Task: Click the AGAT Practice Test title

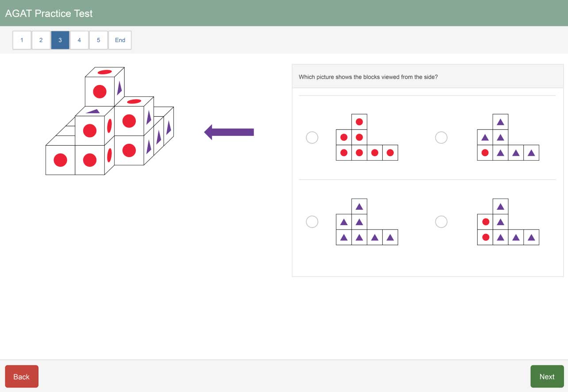Action: coord(49,13)
